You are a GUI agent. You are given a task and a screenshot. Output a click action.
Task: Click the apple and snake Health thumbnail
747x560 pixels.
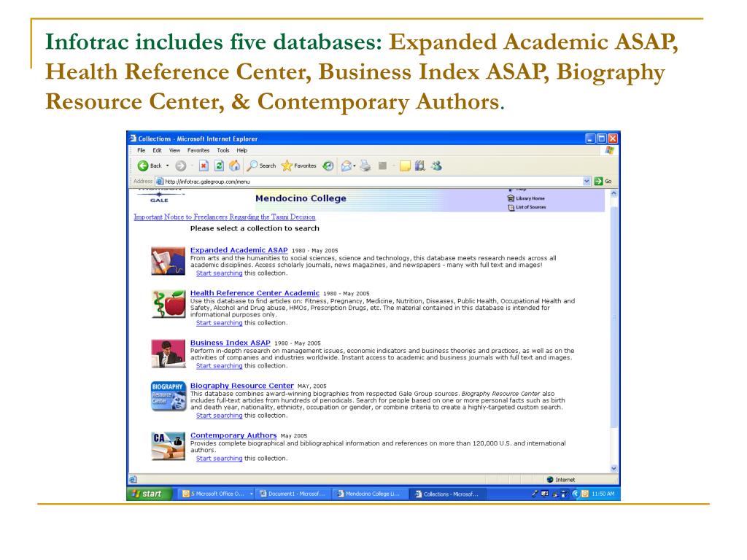(169, 304)
